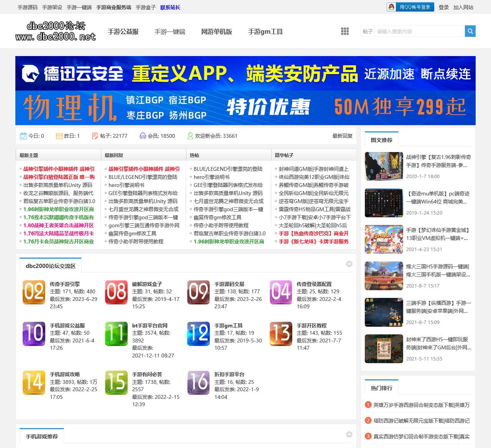
Task: Open the grid quick-navigation icon
Action: [344, 31]
